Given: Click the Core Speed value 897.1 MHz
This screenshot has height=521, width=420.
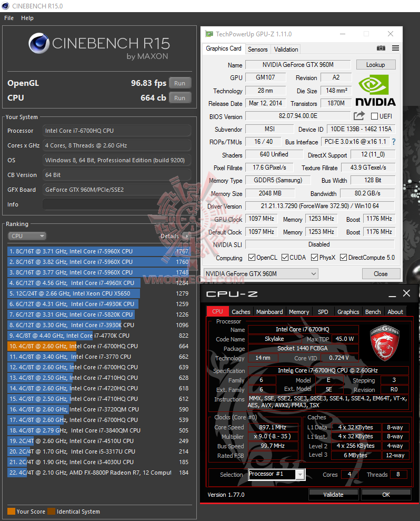Looking at the screenshot, I should click(273, 427).
